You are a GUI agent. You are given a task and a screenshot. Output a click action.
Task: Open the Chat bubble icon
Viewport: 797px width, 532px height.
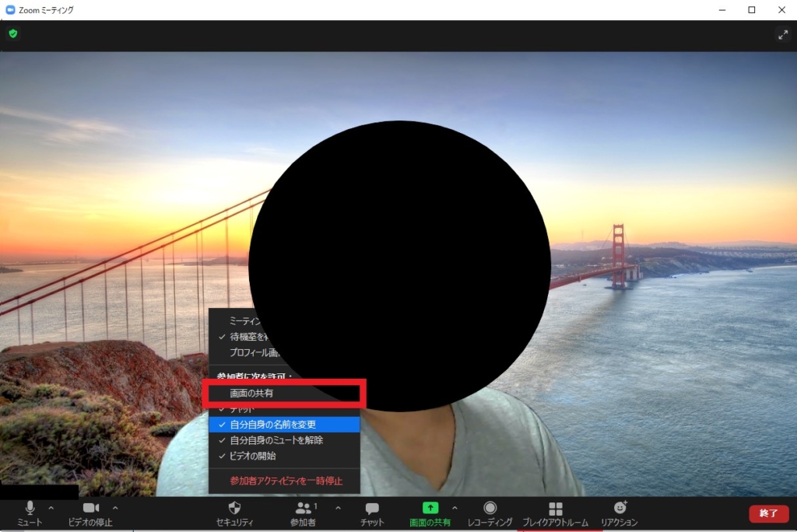click(372, 508)
